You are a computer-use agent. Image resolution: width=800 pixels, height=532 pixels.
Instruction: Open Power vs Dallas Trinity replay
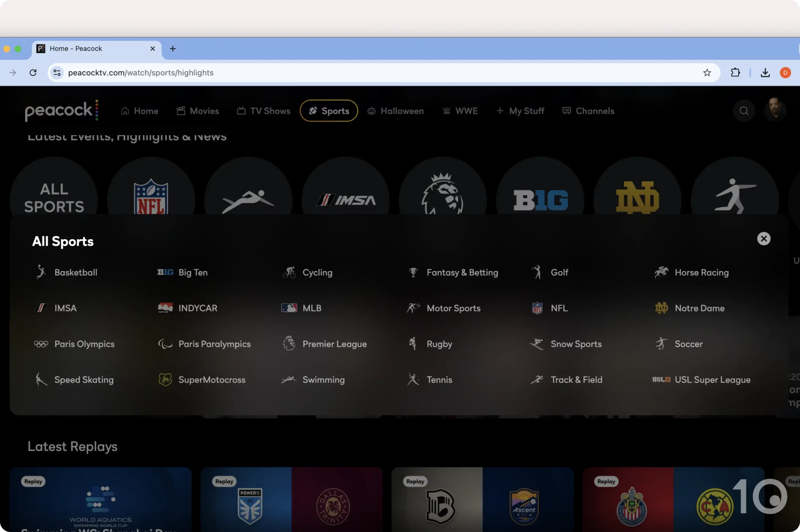[x=291, y=500]
